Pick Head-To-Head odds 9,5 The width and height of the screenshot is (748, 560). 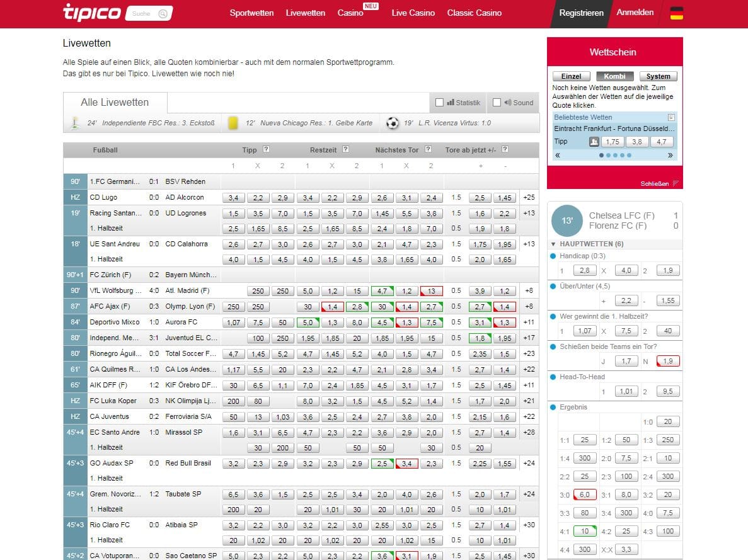(x=668, y=392)
